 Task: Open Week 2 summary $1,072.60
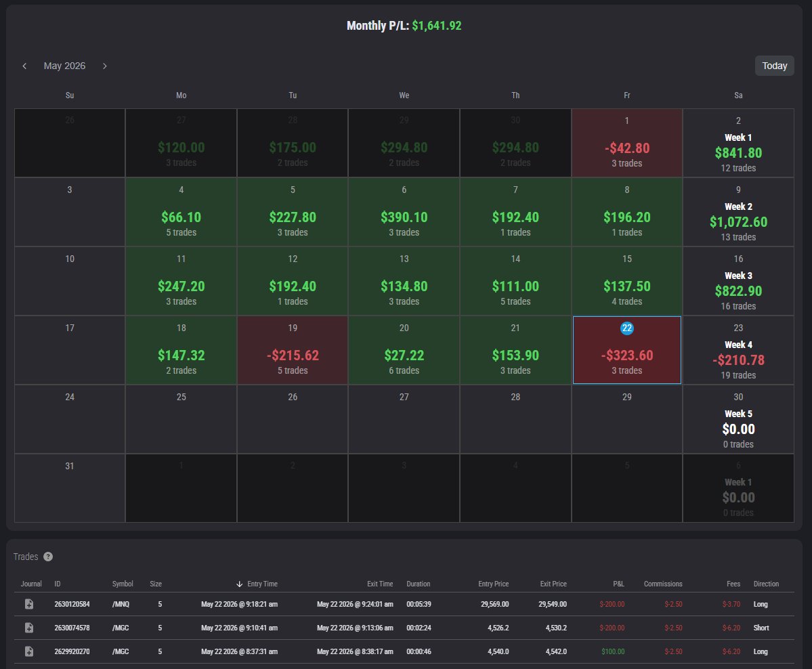[x=738, y=212]
